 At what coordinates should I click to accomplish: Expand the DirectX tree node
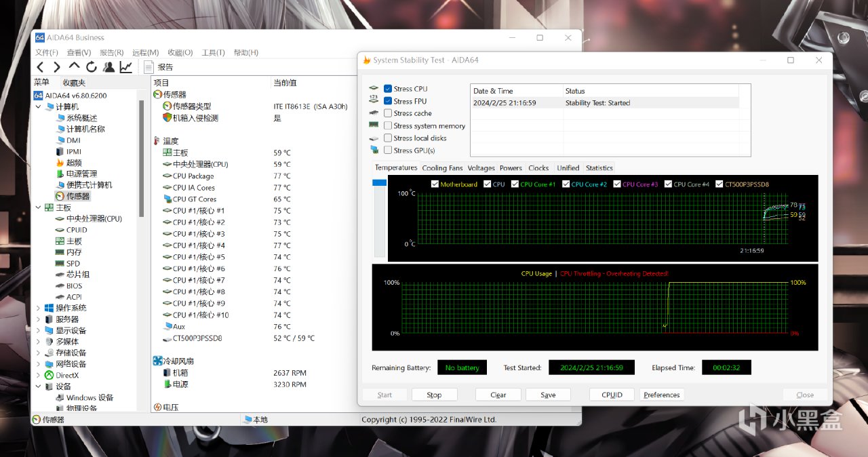(x=38, y=375)
